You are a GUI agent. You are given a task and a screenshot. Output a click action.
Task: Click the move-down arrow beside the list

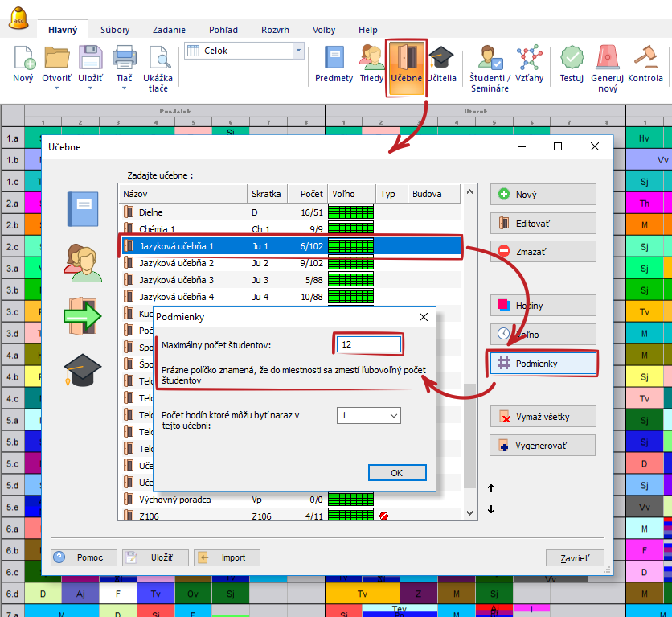click(x=491, y=509)
